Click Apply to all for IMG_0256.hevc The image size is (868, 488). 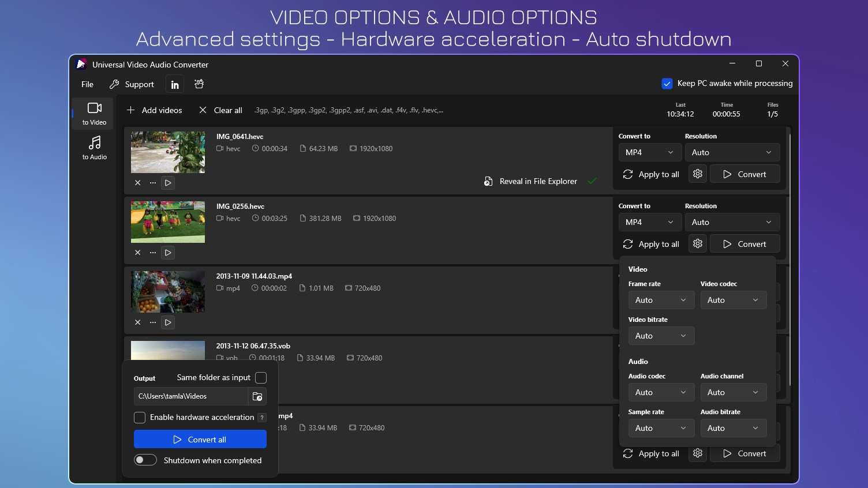click(x=651, y=244)
